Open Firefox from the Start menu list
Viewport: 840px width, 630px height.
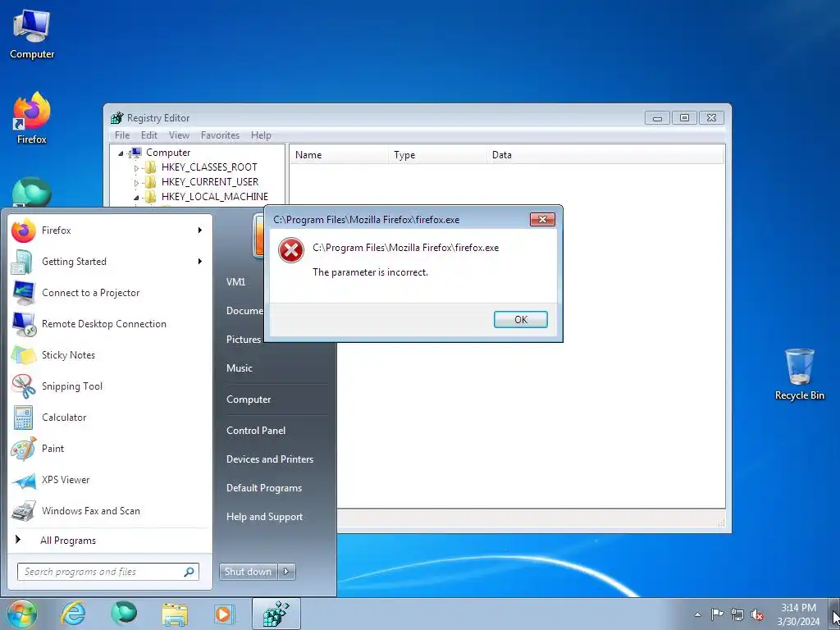click(x=110, y=231)
